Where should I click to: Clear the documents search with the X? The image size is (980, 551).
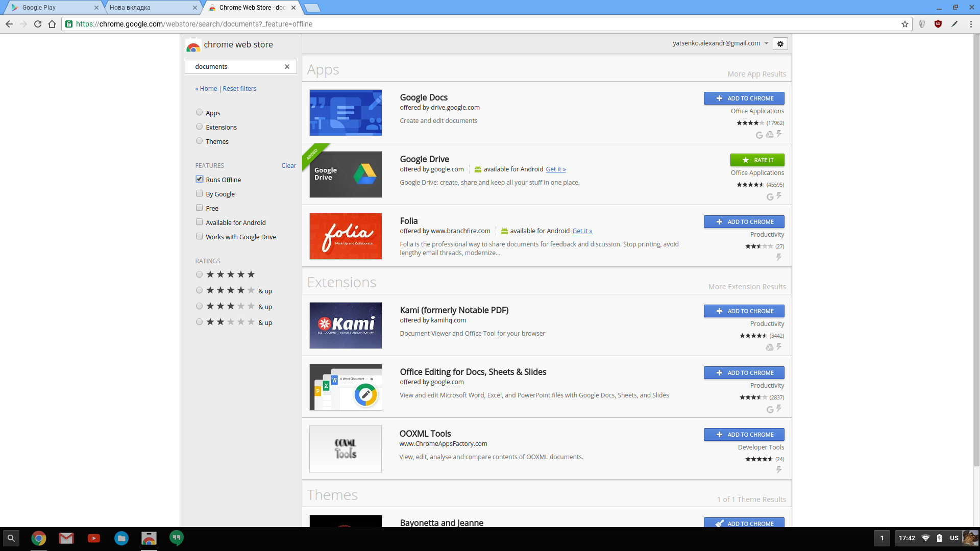click(287, 66)
